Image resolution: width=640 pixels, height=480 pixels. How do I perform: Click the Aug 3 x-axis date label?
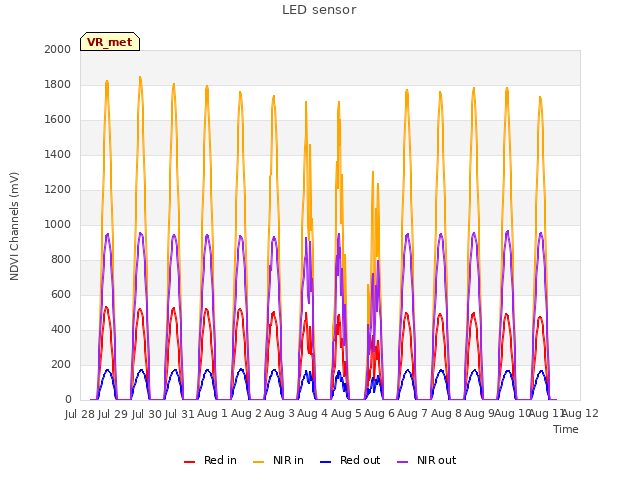coord(279,414)
